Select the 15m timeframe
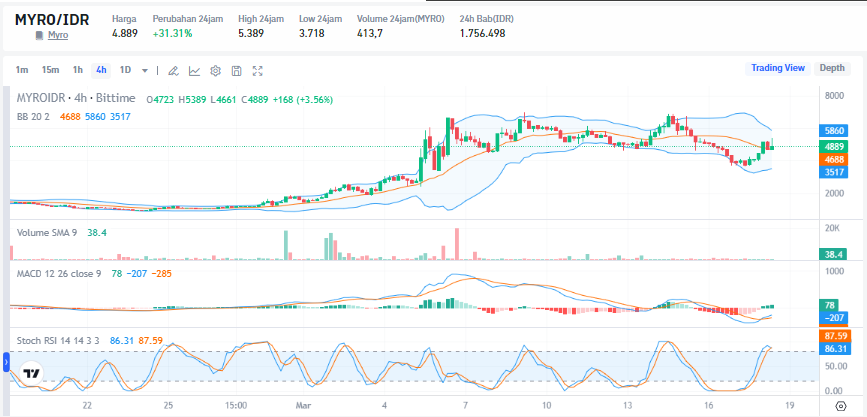The height and width of the screenshot is (417, 867). 50,70
